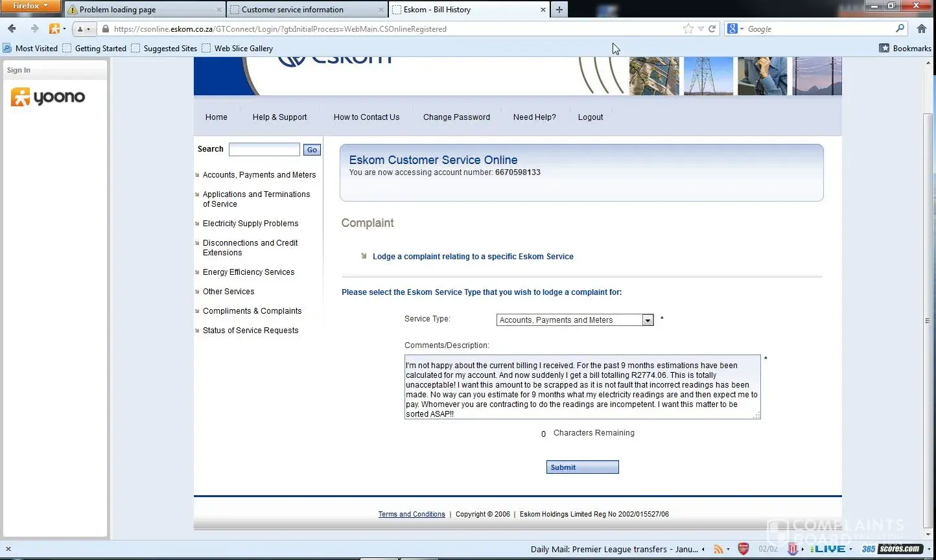
Task: Open the Firefox menu dropdown
Action: click(30, 6)
